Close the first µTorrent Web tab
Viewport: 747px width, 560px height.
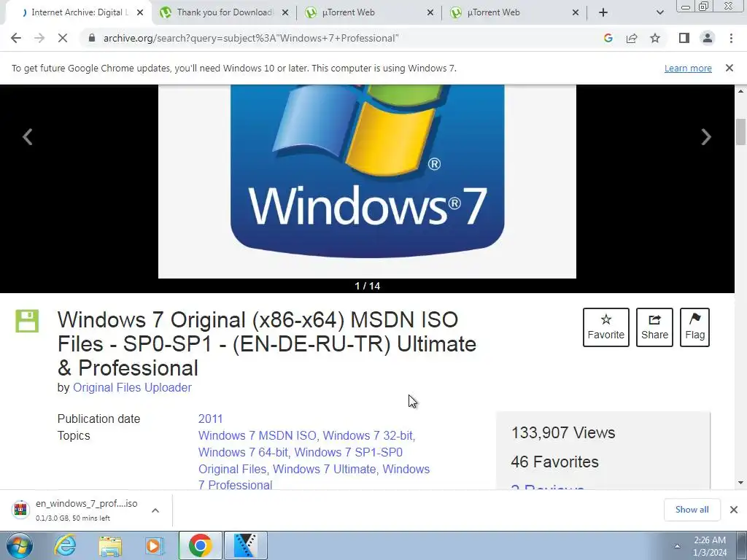[x=430, y=12]
